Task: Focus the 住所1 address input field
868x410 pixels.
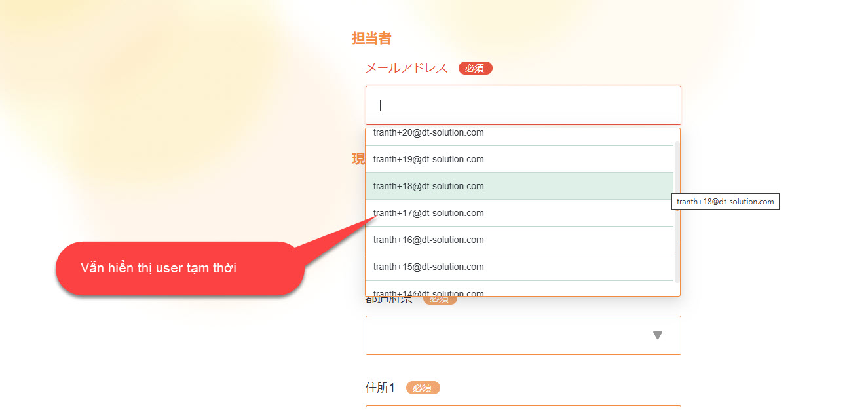Action: [x=523, y=407]
